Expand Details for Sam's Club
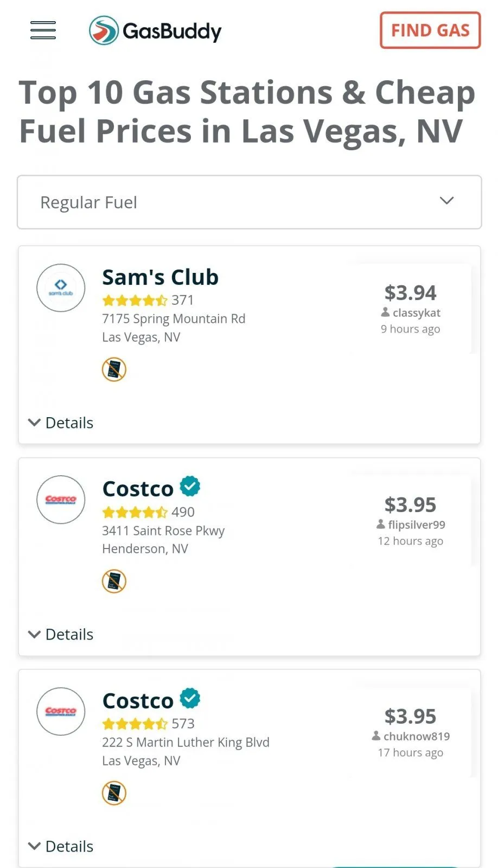Screen dimensions: 498x868 pos(61,423)
